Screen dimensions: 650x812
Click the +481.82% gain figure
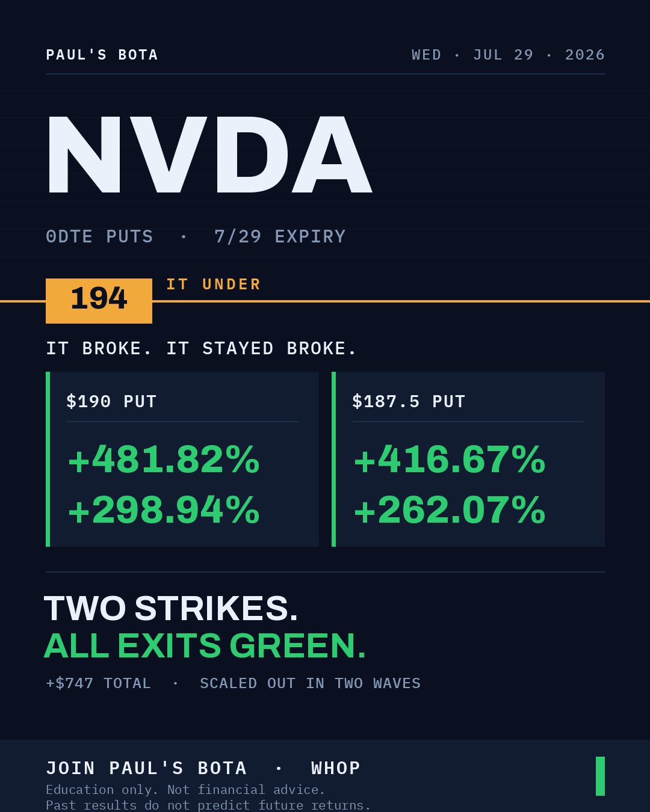(x=164, y=460)
